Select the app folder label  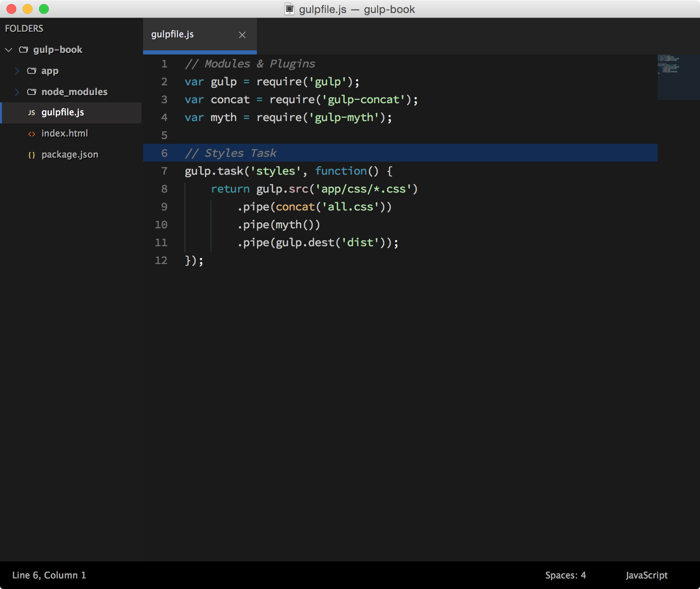[x=50, y=71]
